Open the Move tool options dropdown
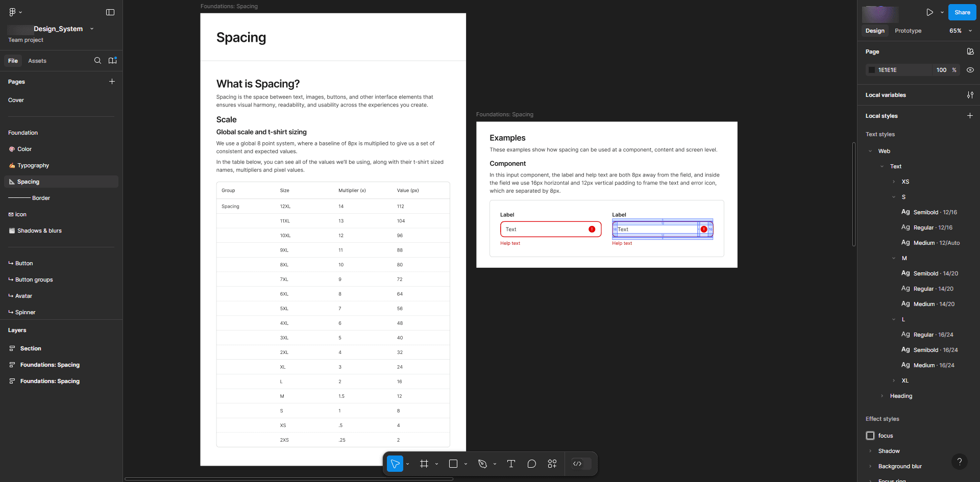Viewport: 980px width, 482px height. point(407,464)
